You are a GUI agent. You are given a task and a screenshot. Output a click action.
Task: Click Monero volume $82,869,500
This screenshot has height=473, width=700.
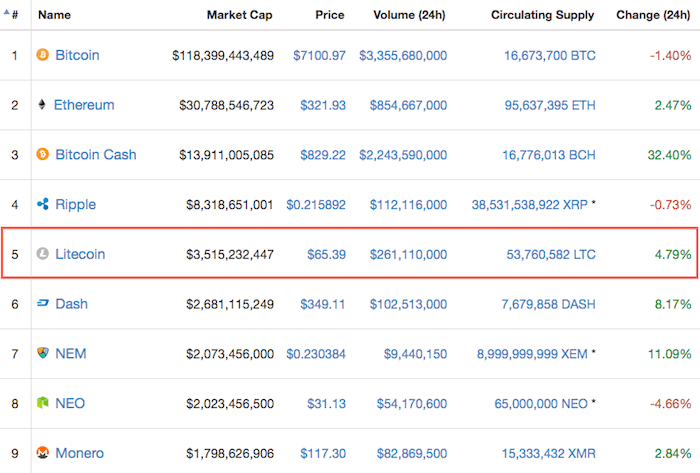(412, 453)
